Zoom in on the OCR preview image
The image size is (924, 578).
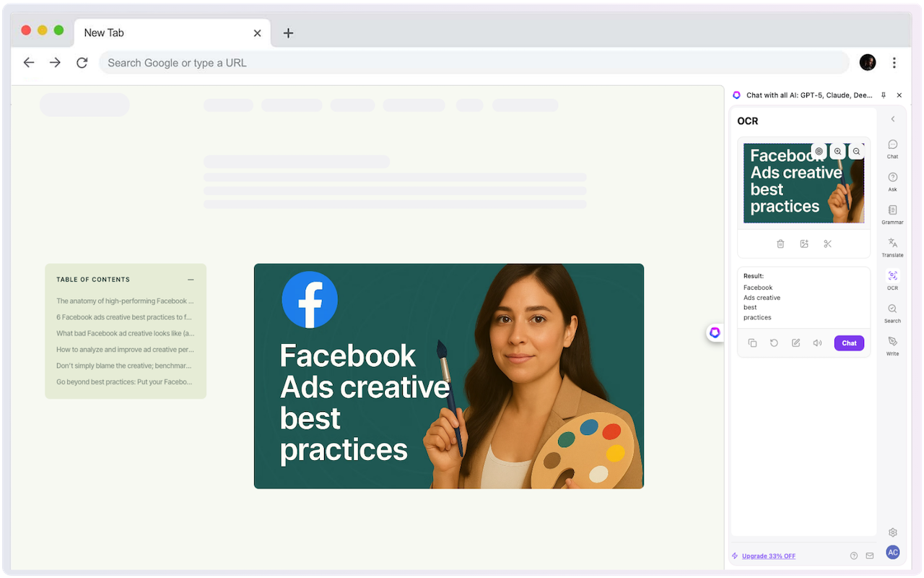click(837, 151)
